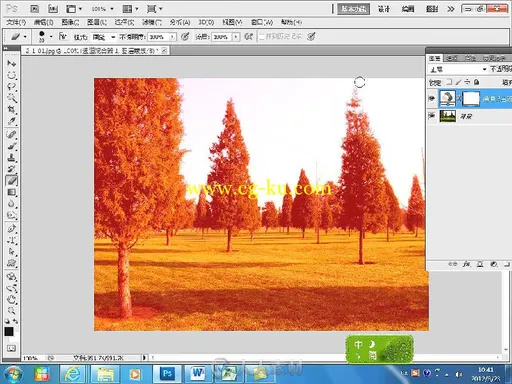Image resolution: width=512 pixels, height=384 pixels.
Task: Select the 3D Camera Orbit tool
Action: 12,288
